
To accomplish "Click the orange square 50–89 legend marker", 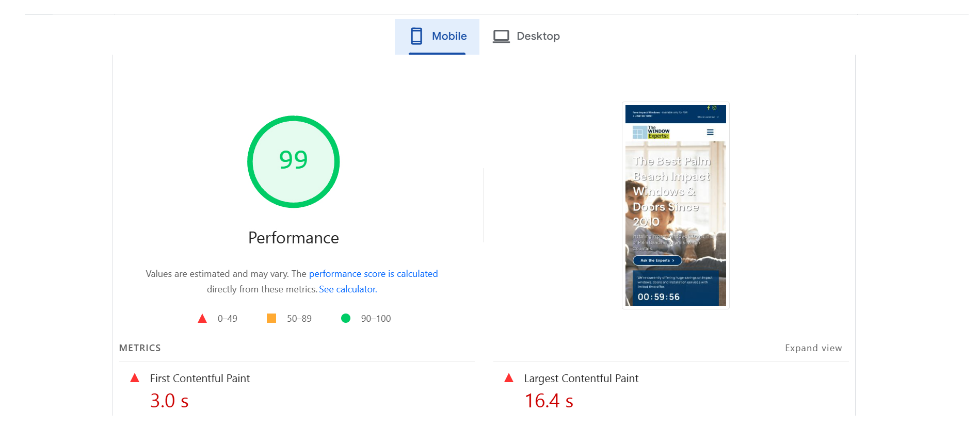I will coord(271,318).
